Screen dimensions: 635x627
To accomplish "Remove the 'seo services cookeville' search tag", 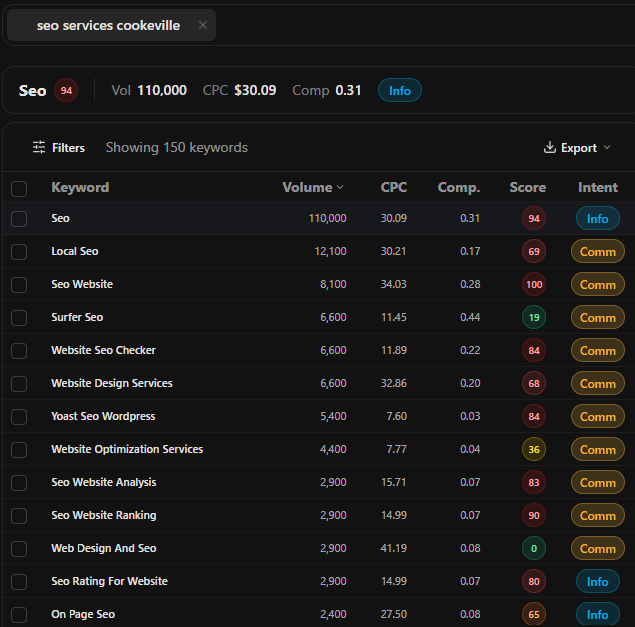I will click(x=203, y=25).
